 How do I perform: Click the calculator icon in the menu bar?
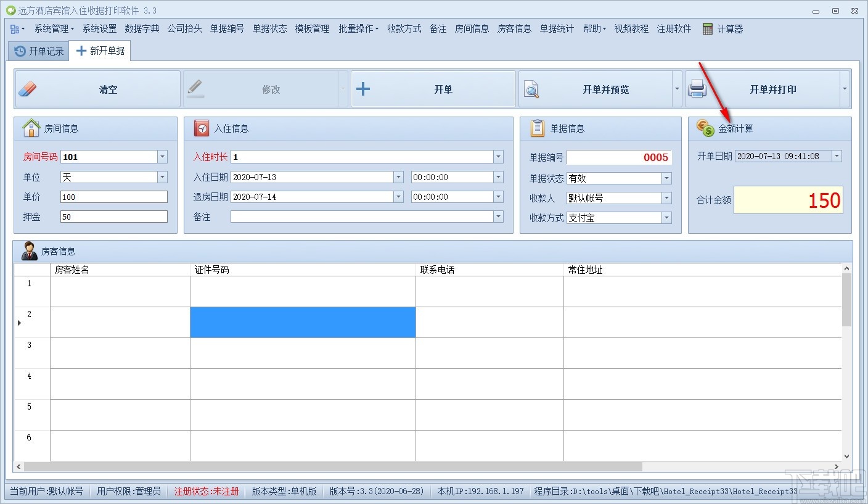[x=708, y=29]
